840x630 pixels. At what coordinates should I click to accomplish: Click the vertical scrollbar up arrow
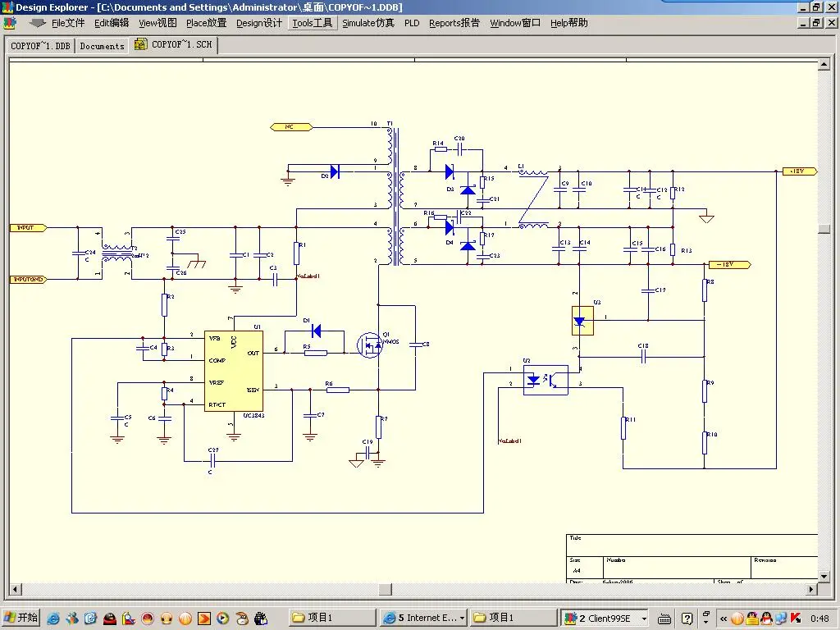pyautogui.click(x=824, y=65)
